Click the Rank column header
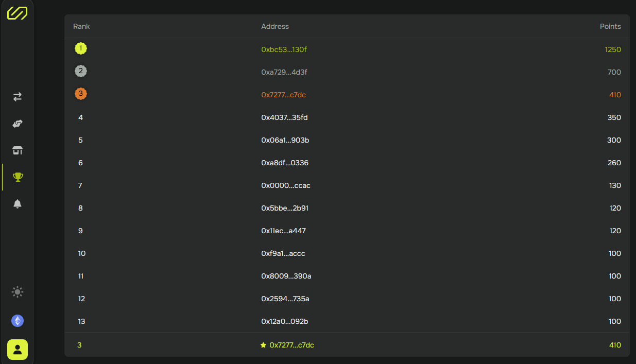636x364 pixels. pos(81,26)
